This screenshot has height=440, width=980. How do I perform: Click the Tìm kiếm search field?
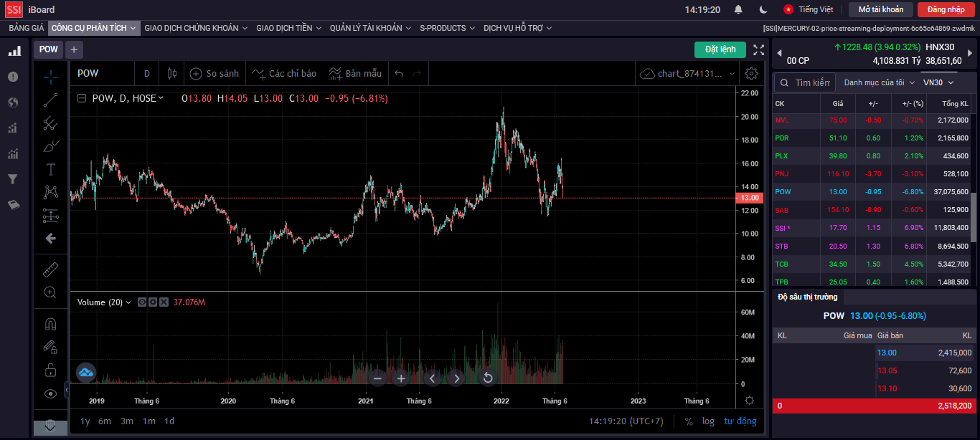[805, 82]
